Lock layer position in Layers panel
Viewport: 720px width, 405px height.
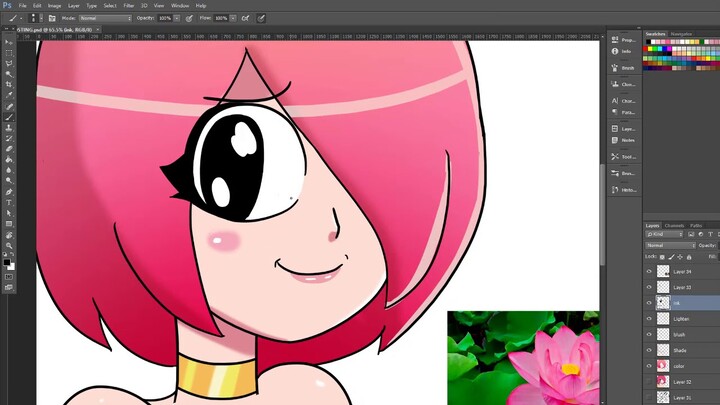pos(680,257)
